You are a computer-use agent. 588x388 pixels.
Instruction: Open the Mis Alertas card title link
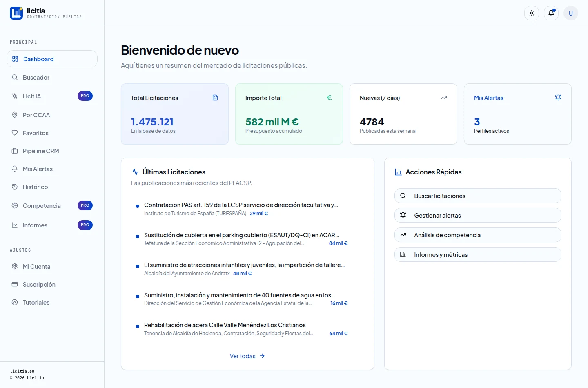tap(489, 98)
